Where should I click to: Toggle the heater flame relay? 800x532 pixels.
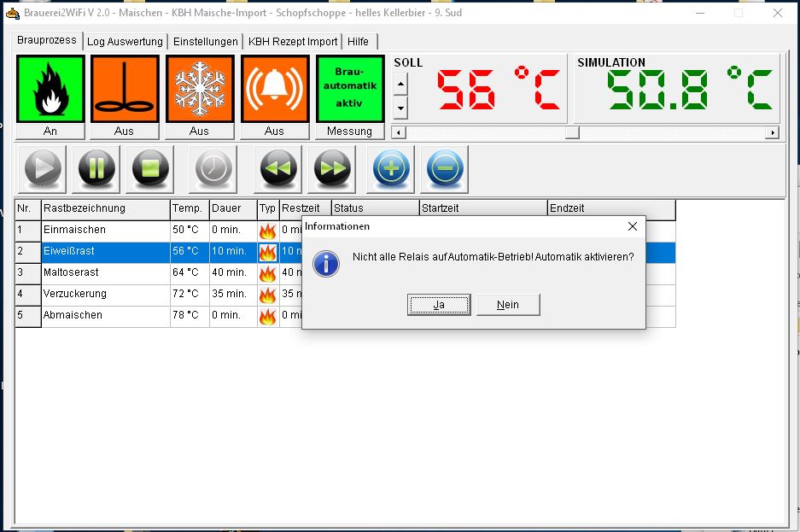(x=50, y=90)
